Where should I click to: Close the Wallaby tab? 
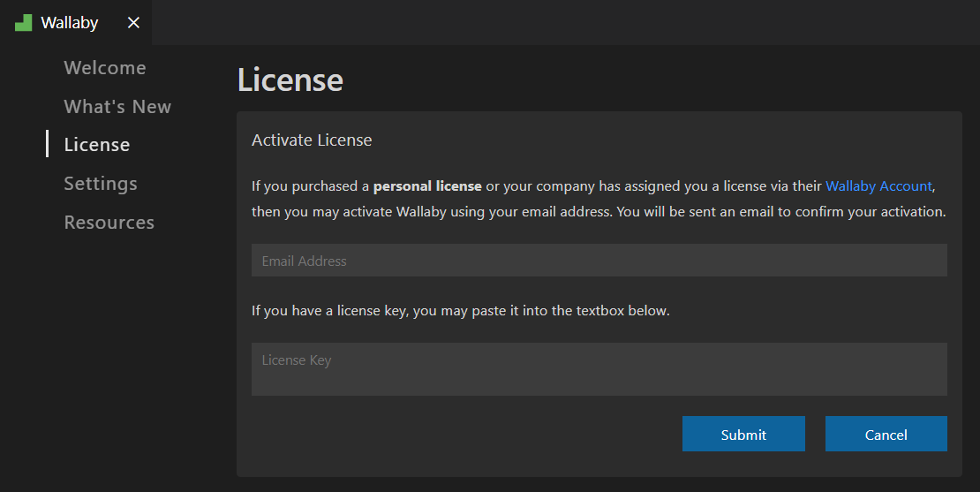tap(133, 22)
